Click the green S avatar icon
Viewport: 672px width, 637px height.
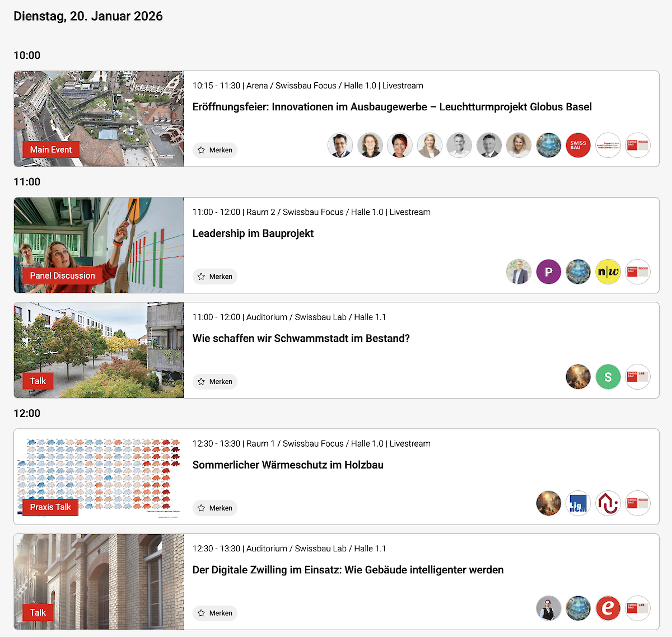click(608, 377)
